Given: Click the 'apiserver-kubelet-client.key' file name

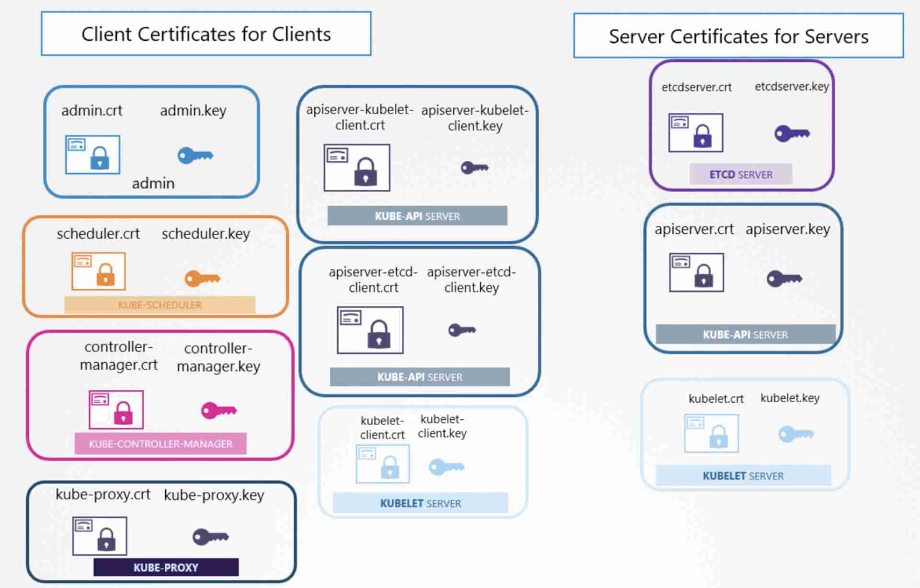Looking at the screenshot, I should pos(475,118).
